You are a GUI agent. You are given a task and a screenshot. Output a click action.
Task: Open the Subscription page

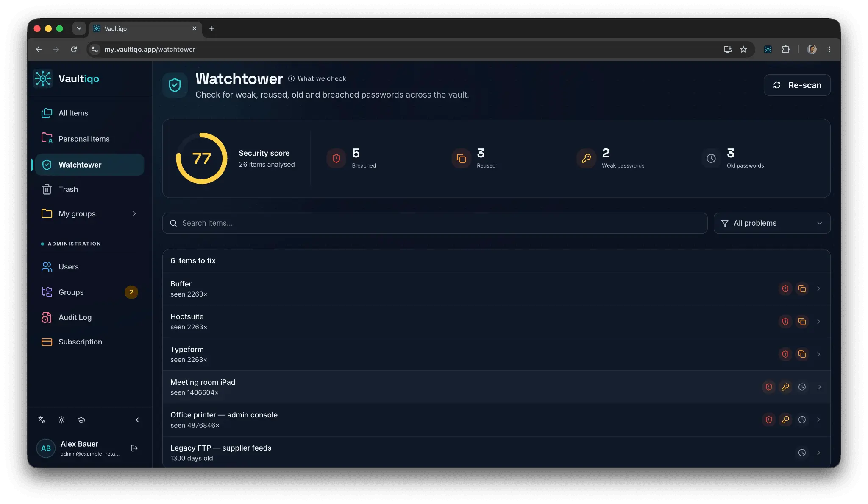[x=89, y=342]
